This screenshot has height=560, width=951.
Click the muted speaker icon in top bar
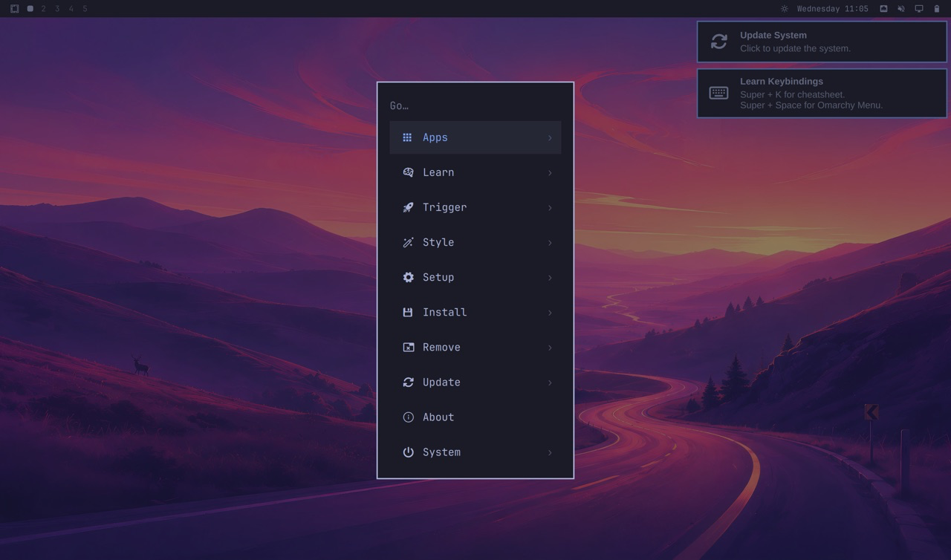click(x=901, y=9)
